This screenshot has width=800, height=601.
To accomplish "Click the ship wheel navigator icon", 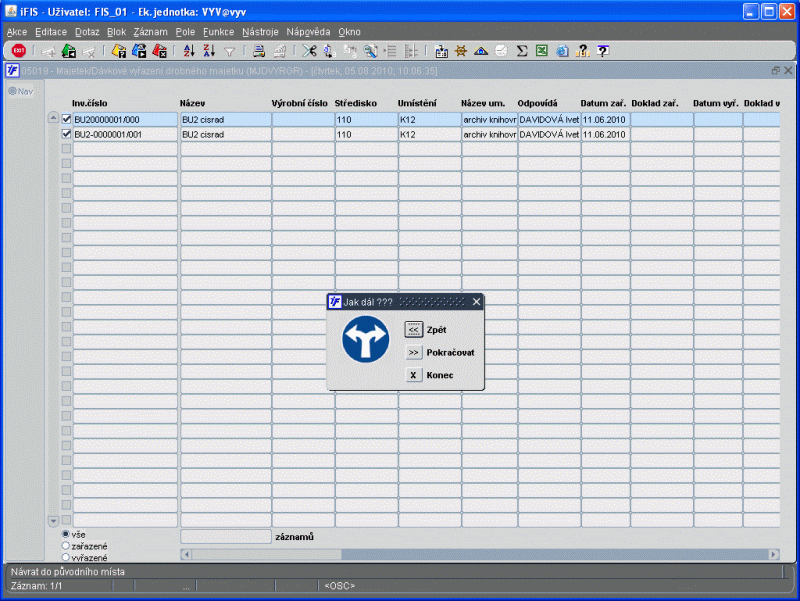I will (461, 51).
